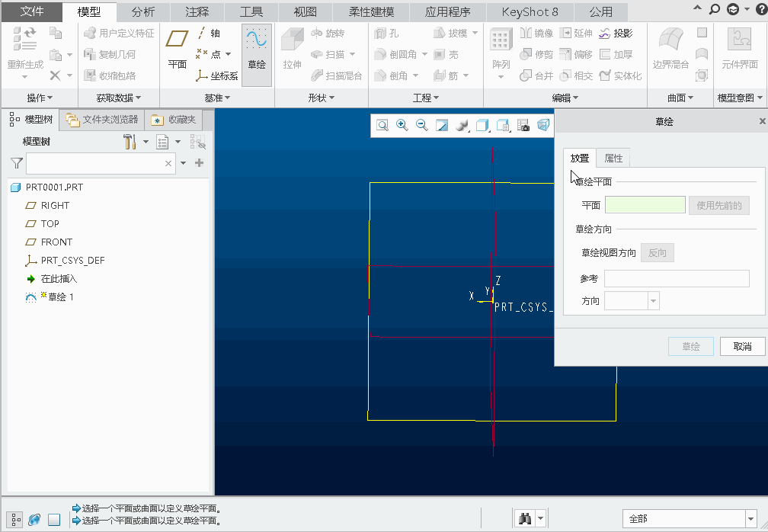The image size is (768, 532).
Task: Expand the 操作 (Operations) group dropdown
Action: click(40, 98)
